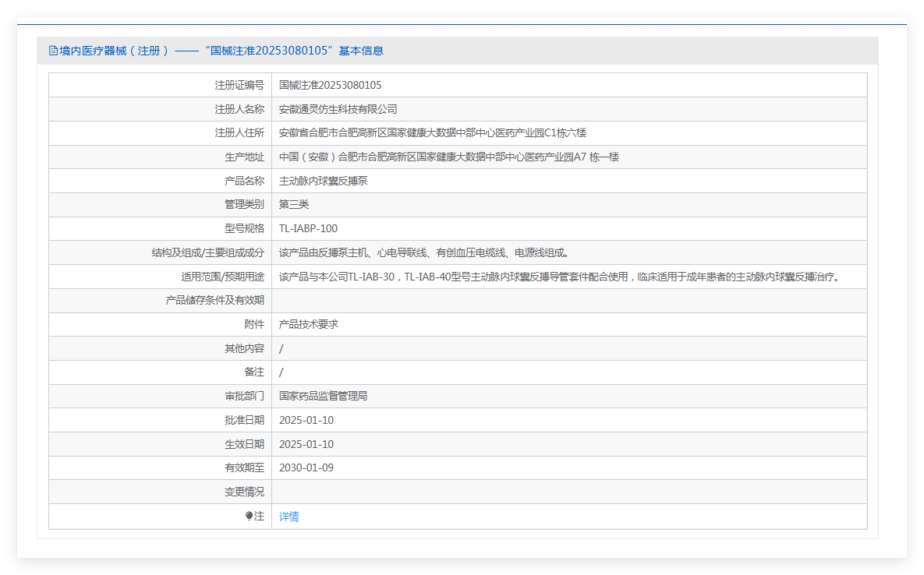Viewport: 924px width, 575px height.
Task: Select expiry date 2030-01-09
Action: tap(306, 468)
